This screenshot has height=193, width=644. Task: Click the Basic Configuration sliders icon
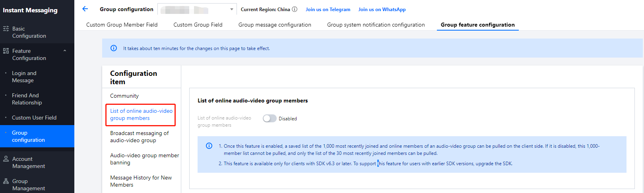click(x=6, y=29)
